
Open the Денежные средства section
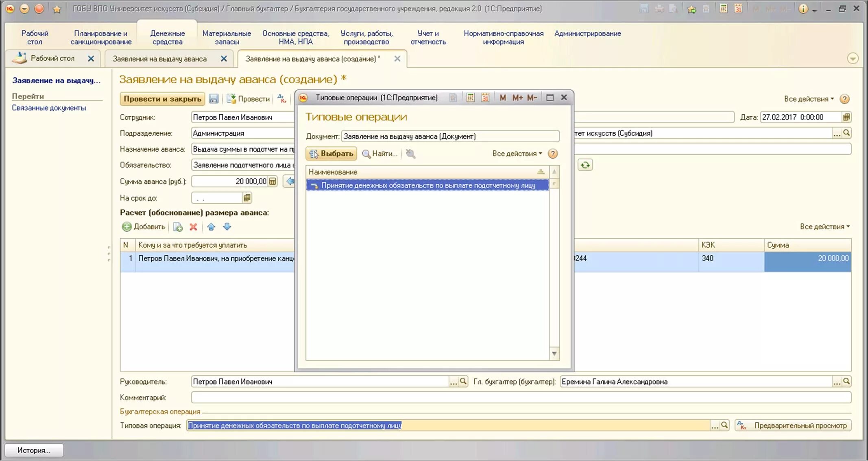coord(167,37)
